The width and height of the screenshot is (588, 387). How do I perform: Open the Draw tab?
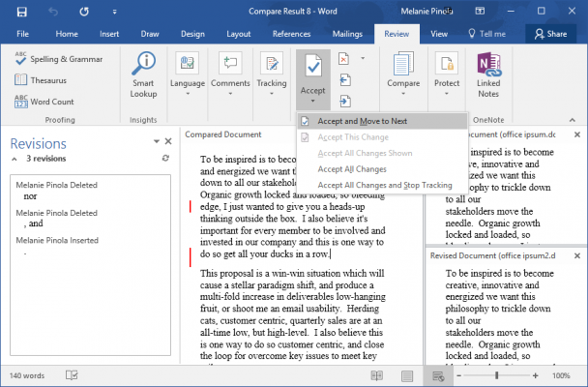click(150, 34)
